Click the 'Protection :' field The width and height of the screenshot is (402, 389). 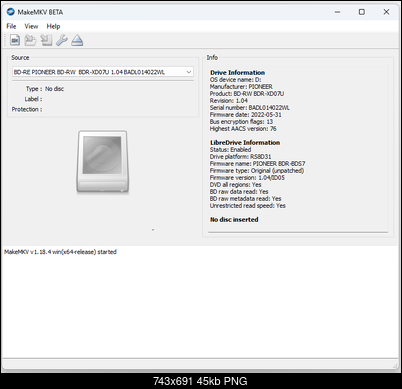[x=27, y=109]
